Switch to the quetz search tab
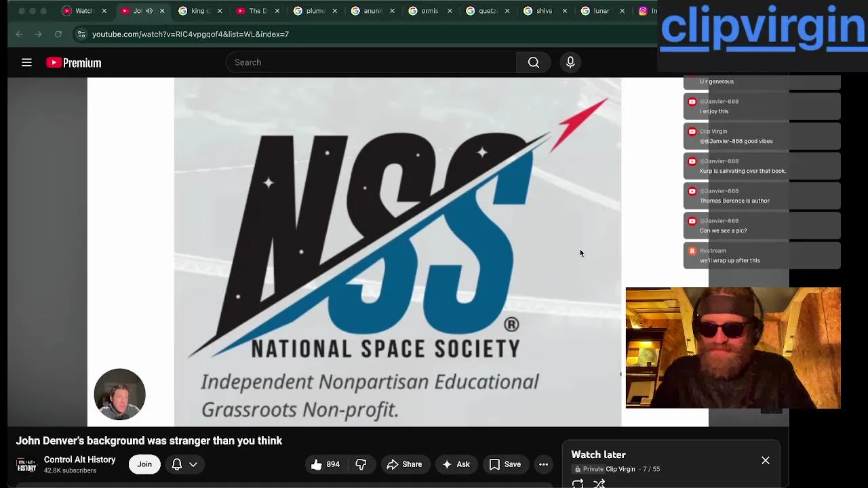 [488, 11]
